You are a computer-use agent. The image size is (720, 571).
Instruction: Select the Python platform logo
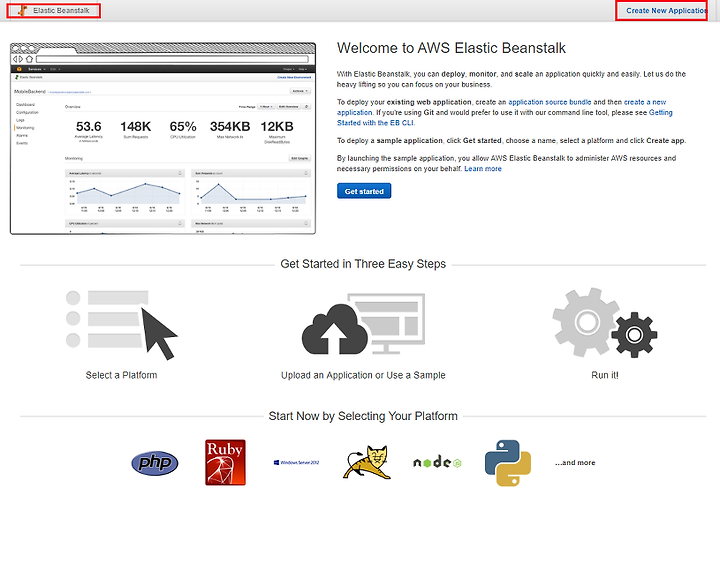tap(508, 463)
